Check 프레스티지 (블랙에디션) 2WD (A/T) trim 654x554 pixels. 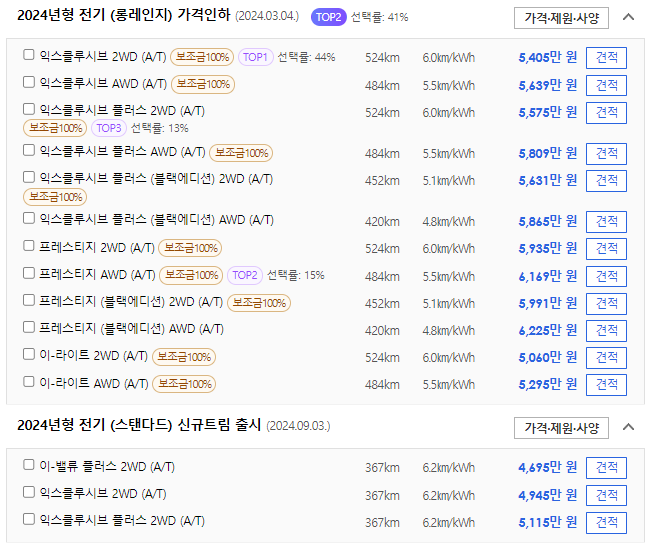[x=28, y=300]
